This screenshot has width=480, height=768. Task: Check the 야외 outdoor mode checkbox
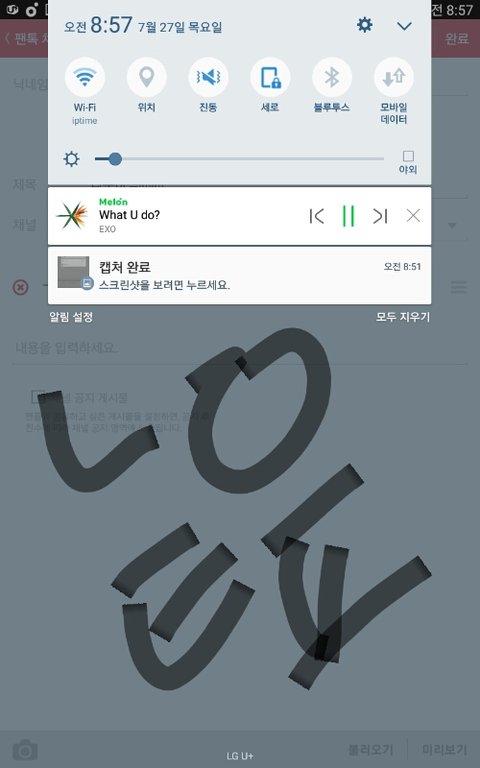coord(408,156)
